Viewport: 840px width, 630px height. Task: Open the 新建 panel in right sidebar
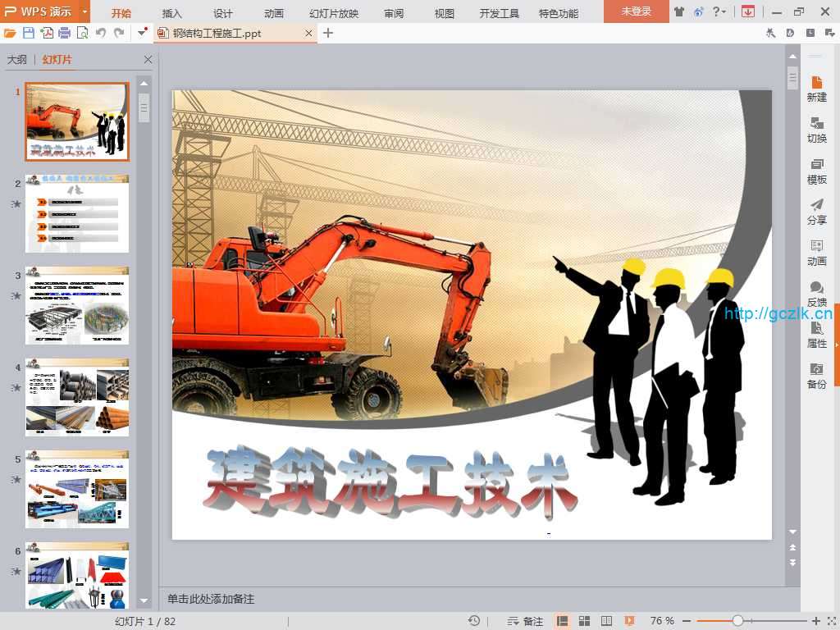pos(816,89)
